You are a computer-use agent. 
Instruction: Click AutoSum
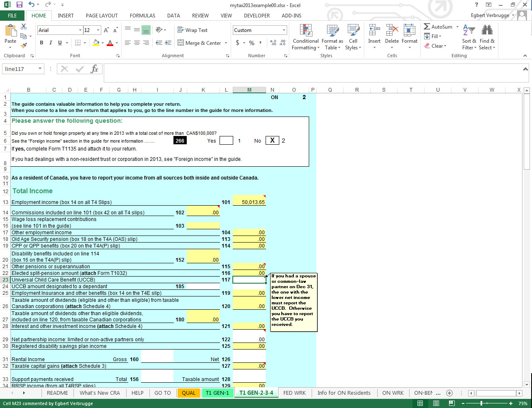coord(438,27)
